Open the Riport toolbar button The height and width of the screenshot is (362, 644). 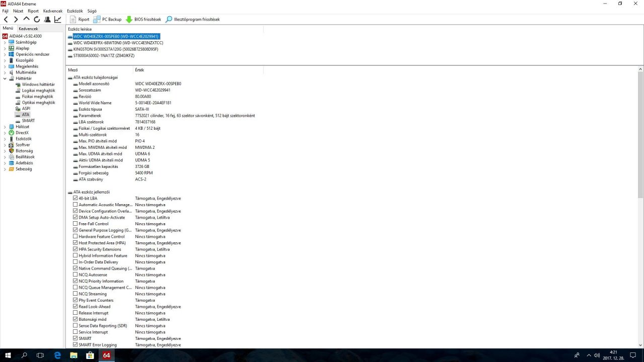(79, 19)
